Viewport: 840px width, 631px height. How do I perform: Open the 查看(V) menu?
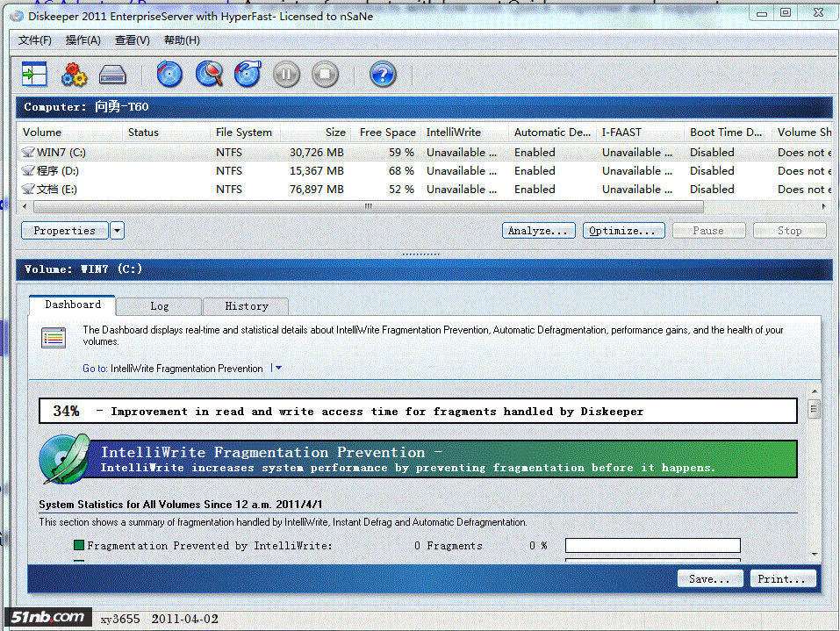(133, 40)
